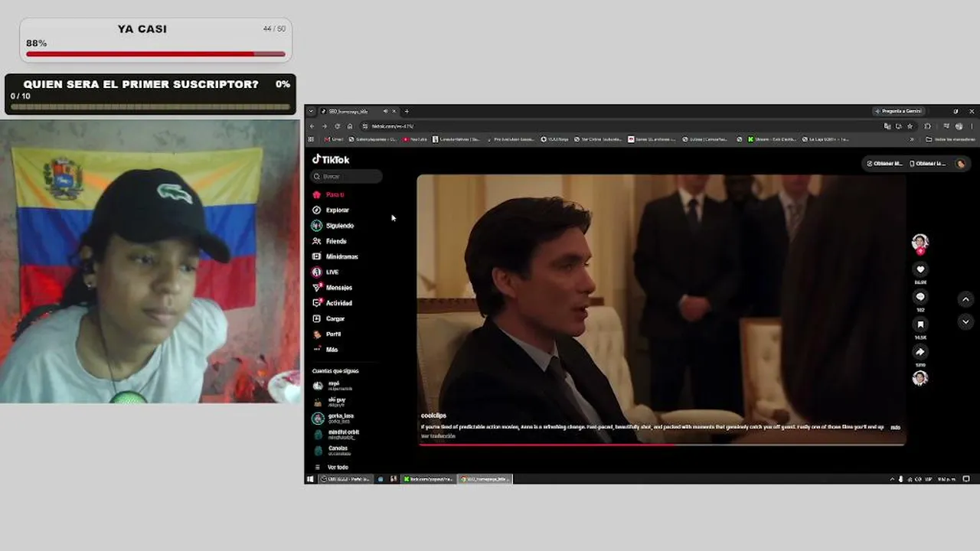Image resolution: width=980 pixels, height=551 pixels.
Task: Open the LIVE section
Action: [325, 272]
